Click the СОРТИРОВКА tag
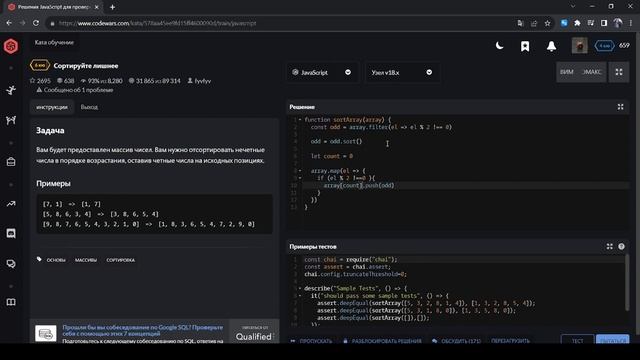The height and width of the screenshot is (360, 640). (x=120, y=260)
